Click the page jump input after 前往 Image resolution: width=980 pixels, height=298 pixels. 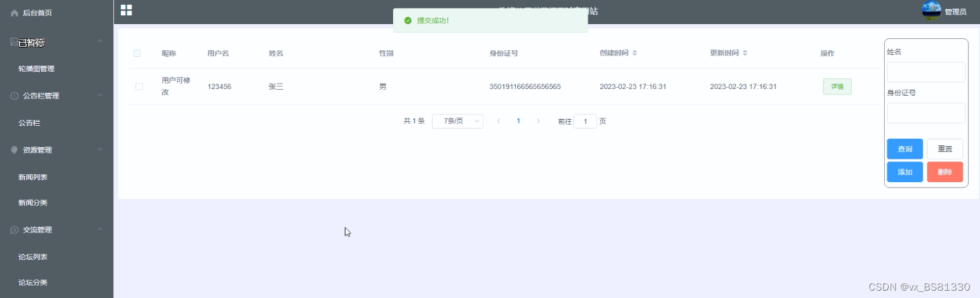pyautogui.click(x=585, y=121)
